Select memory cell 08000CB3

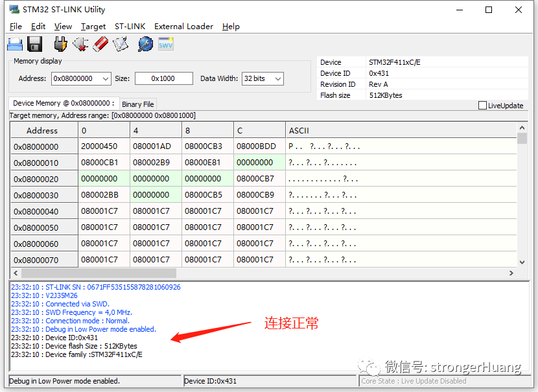[x=207, y=146]
